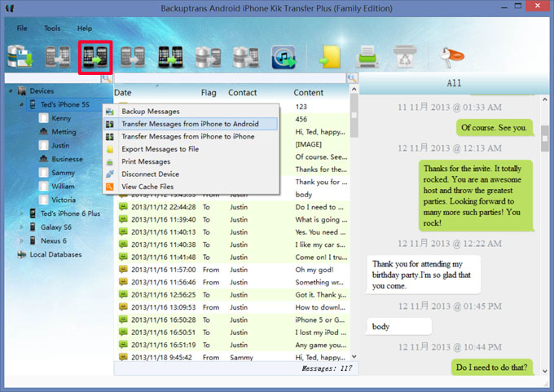Screen dimensions: 554x392
Task: Select the William contact
Action: pyautogui.click(x=63, y=187)
